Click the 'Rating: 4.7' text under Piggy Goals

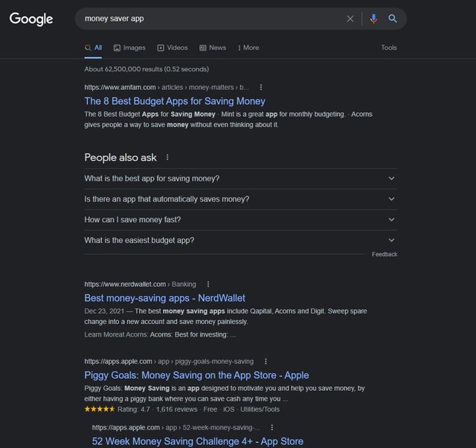(134, 409)
